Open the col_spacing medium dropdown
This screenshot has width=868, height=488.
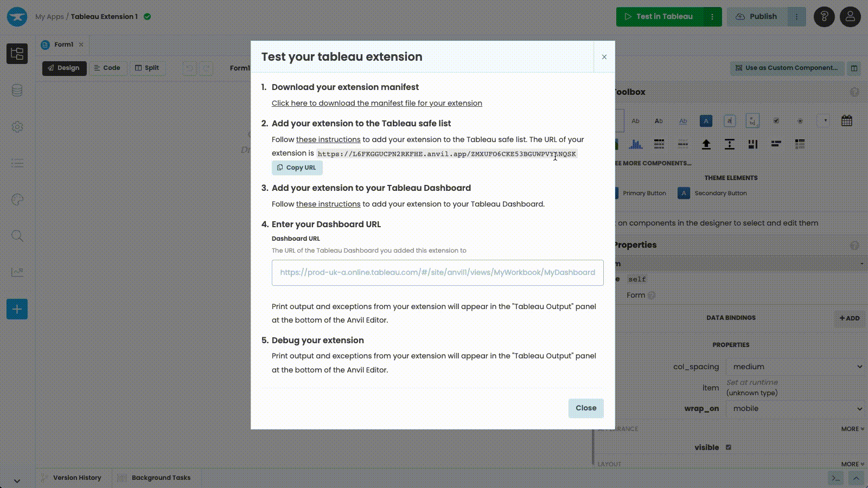click(796, 367)
